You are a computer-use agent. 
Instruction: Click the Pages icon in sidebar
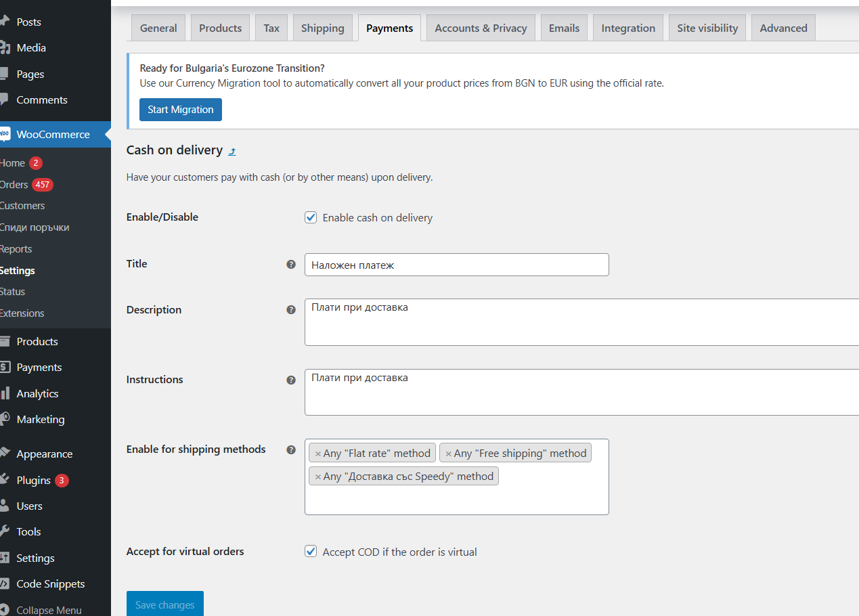5,74
